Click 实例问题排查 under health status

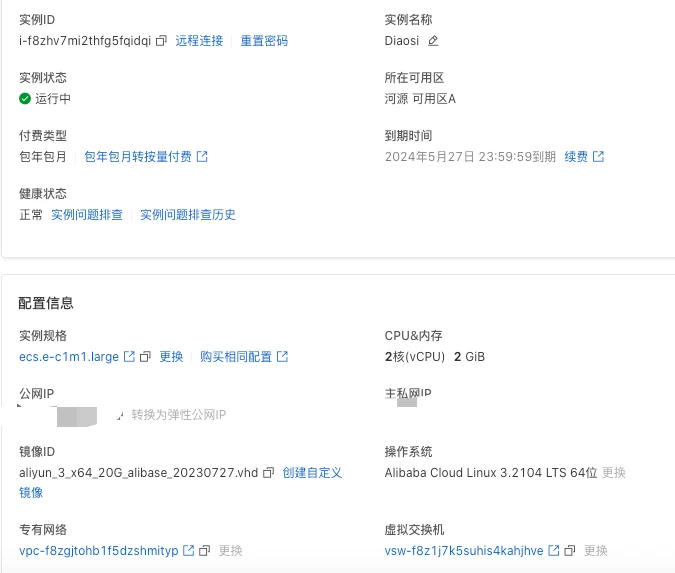click(87, 215)
